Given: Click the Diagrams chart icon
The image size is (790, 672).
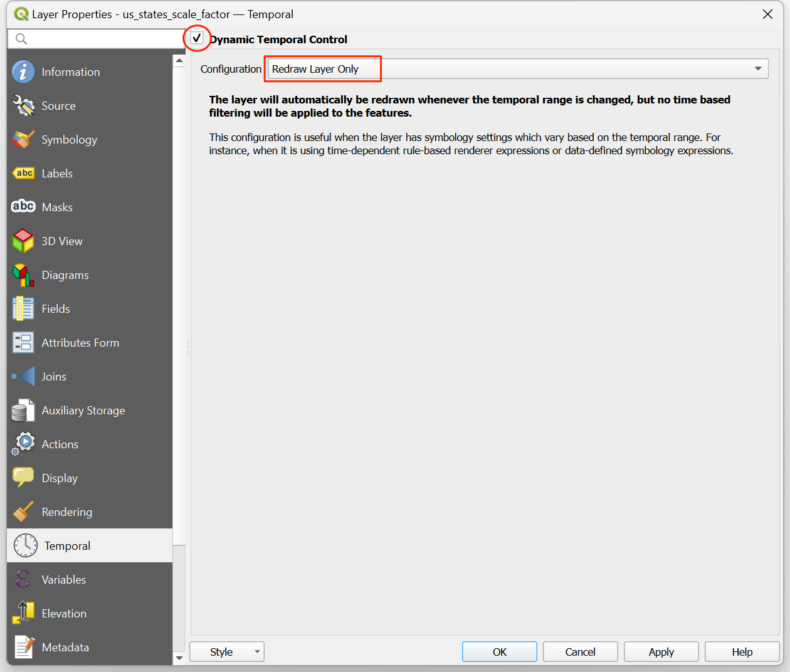Looking at the screenshot, I should pos(23,275).
